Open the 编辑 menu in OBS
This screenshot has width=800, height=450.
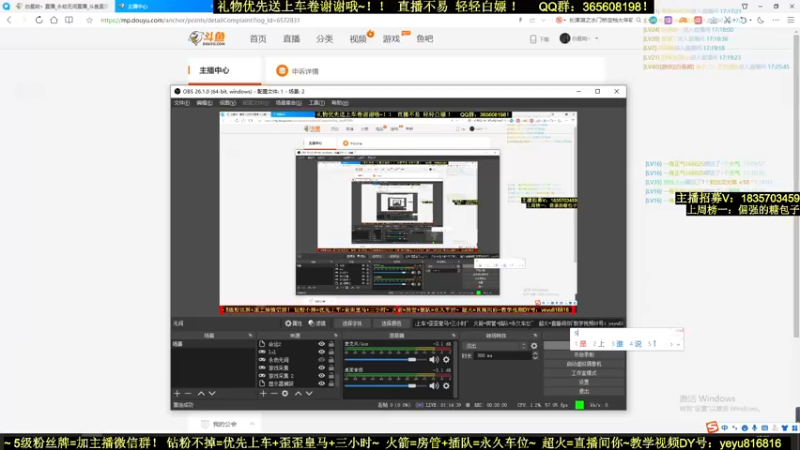(x=204, y=103)
